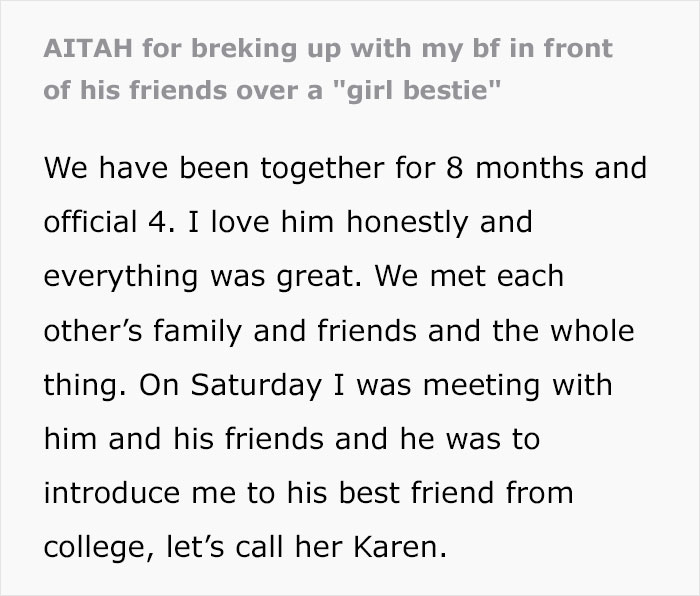The width and height of the screenshot is (700, 596).
Task: Click the word "other's" in the body text
Action: click(x=89, y=329)
